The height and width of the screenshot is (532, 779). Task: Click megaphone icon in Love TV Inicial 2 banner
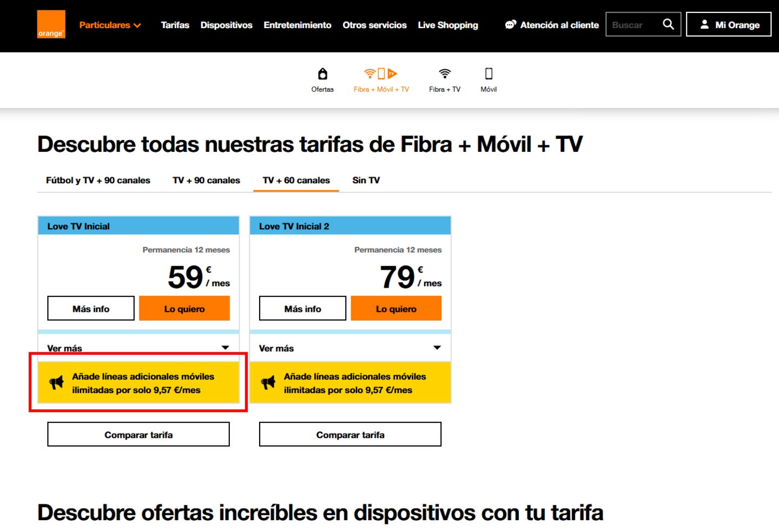coord(268,383)
